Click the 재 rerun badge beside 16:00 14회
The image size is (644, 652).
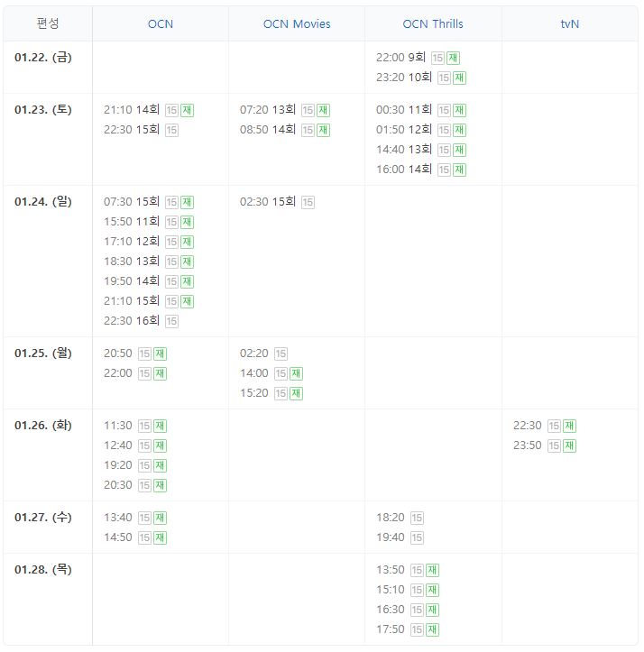[x=459, y=170]
